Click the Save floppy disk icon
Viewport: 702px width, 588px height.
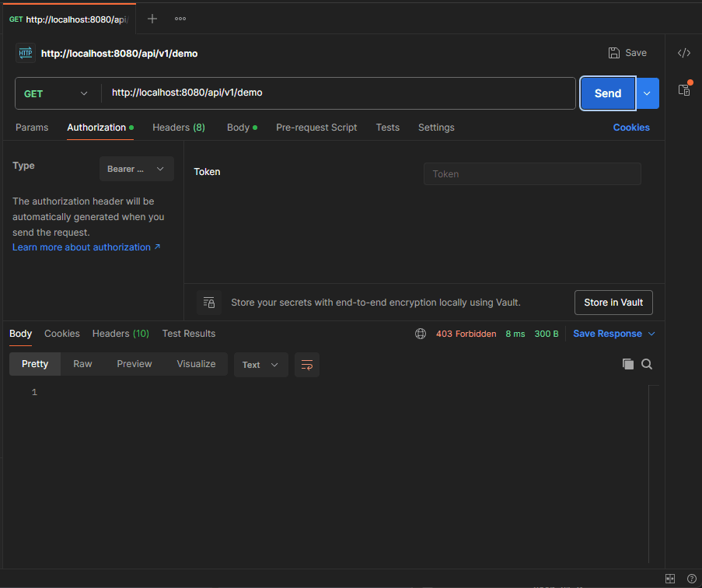(x=614, y=53)
